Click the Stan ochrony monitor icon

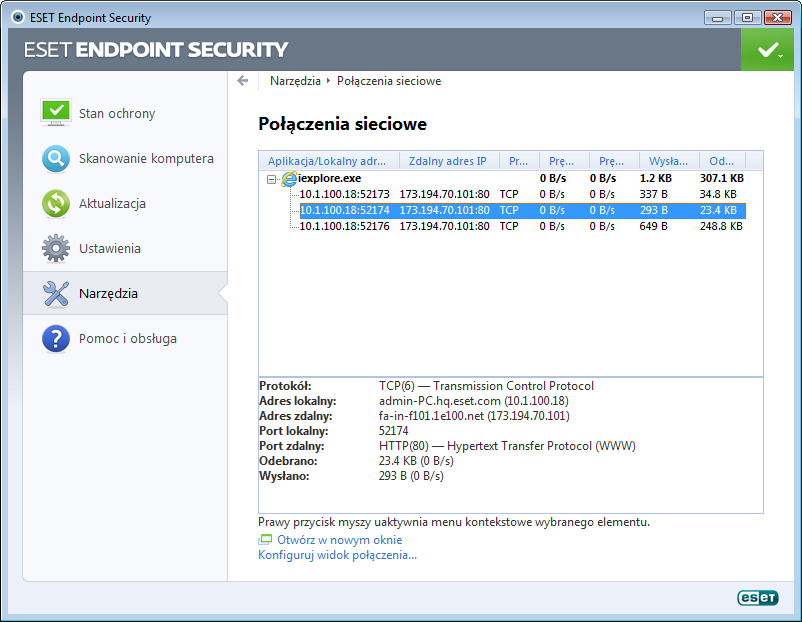(56, 113)
